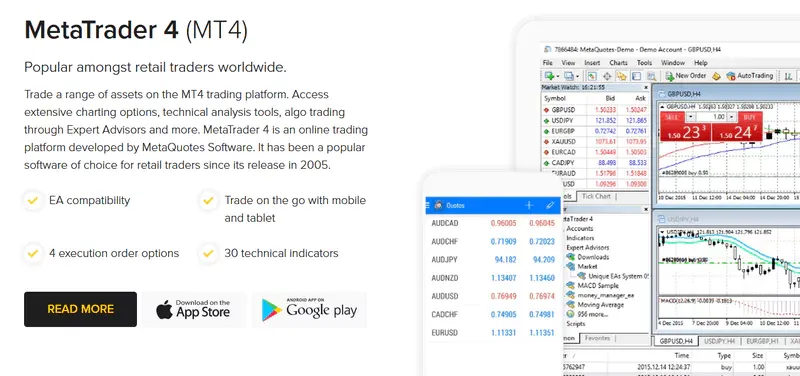Select the Bar Chart toolbar icon
This screenshot has width=800, height=376.
point(788,77)
